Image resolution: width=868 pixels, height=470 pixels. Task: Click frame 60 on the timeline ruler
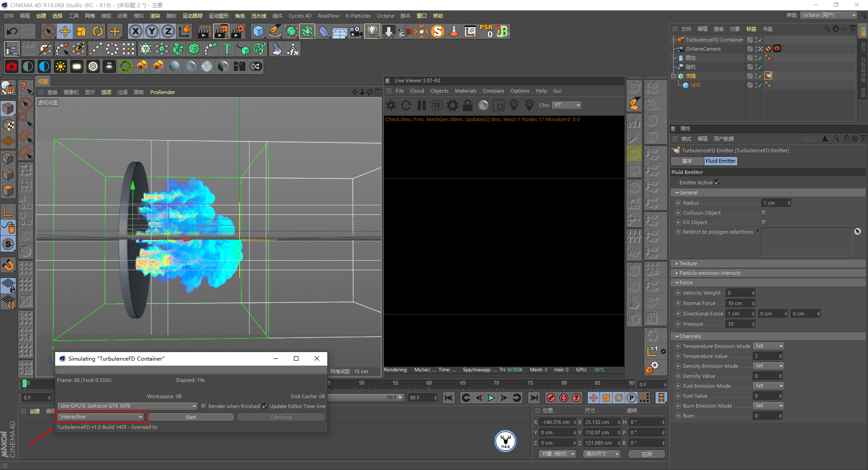429,383
